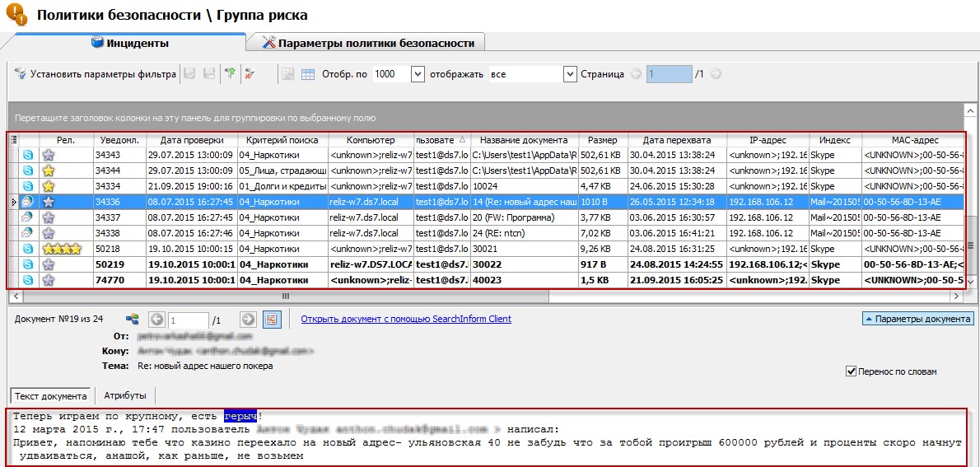Click the green arrow export icon
The image size is (980, 467).
coord(230,74)
